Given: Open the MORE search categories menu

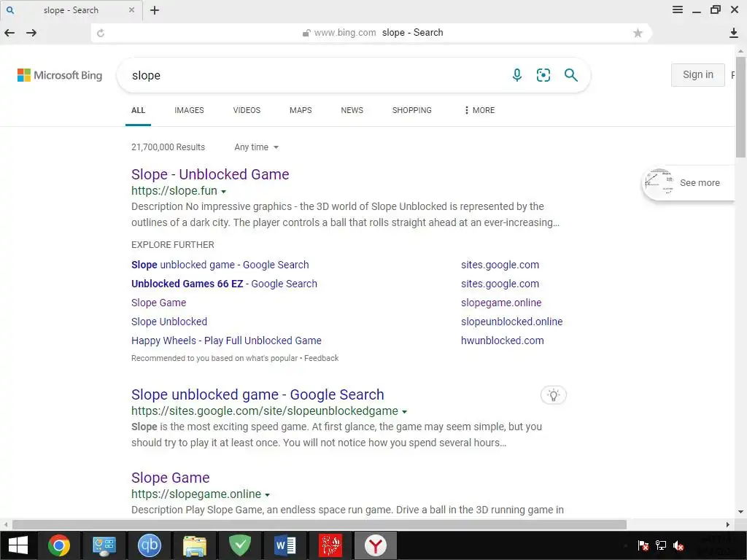Looking at the screenshot, I should [x=479, y=110].
